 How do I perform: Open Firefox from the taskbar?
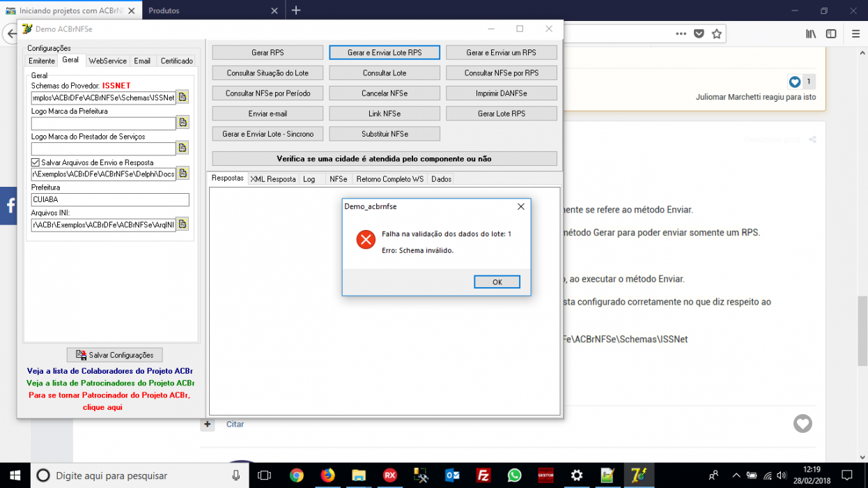pos(327,475)
